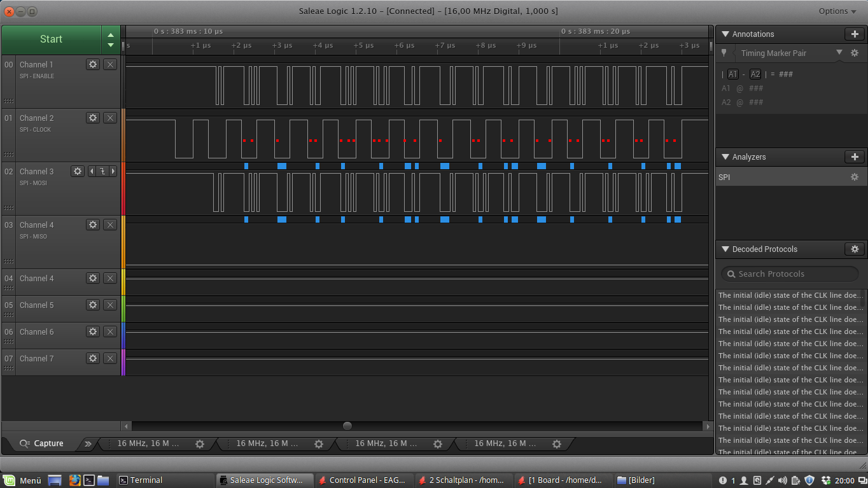
Task: Add a new annotation with plus button
Action: click(x=855, y=34)
